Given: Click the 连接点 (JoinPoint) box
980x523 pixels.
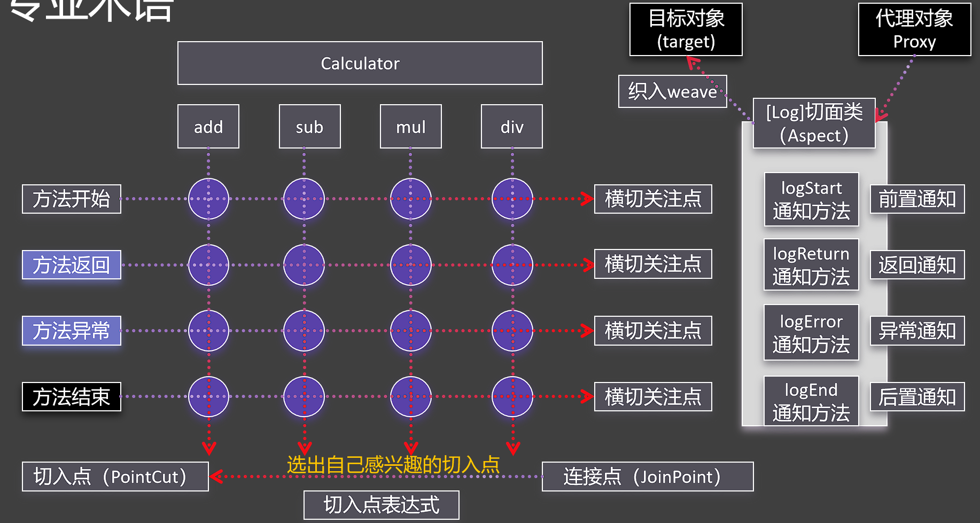Looking at the screenshot, I should point(648,477).
